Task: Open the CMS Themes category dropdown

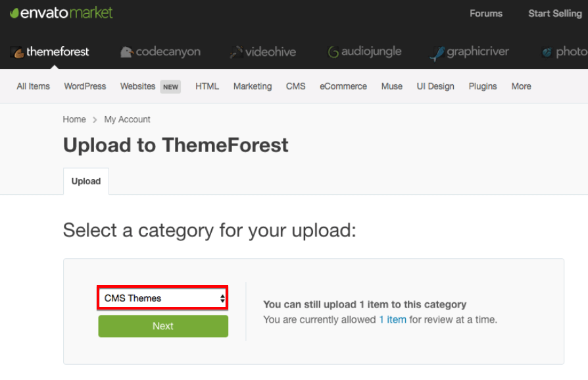Action: tap(162, 298)
